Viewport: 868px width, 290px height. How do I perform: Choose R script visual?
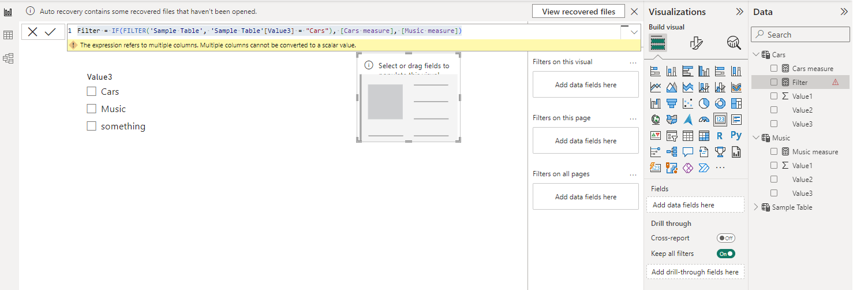(720, 136)
